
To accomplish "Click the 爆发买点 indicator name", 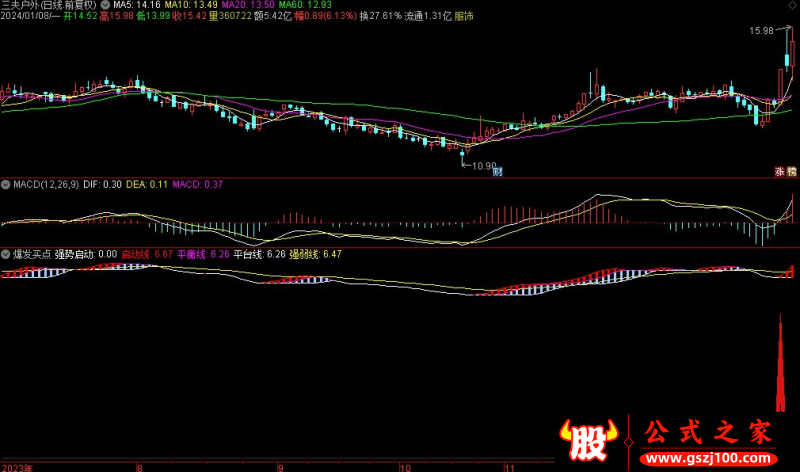I will [x=32, y=254].
